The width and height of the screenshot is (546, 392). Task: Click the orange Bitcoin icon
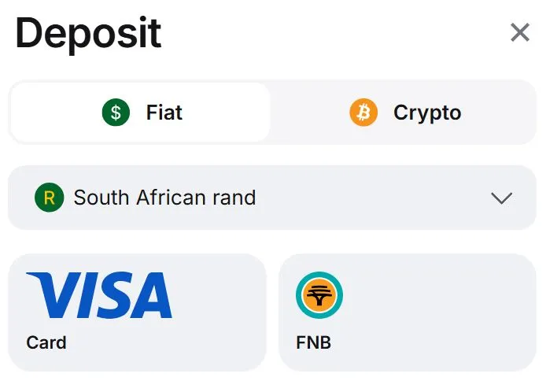(x=363, y=113)
